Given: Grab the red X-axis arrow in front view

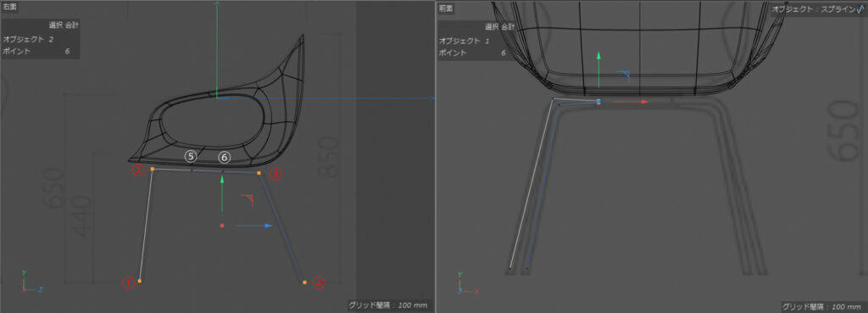Looking at the screenshot, I should 626,102.
